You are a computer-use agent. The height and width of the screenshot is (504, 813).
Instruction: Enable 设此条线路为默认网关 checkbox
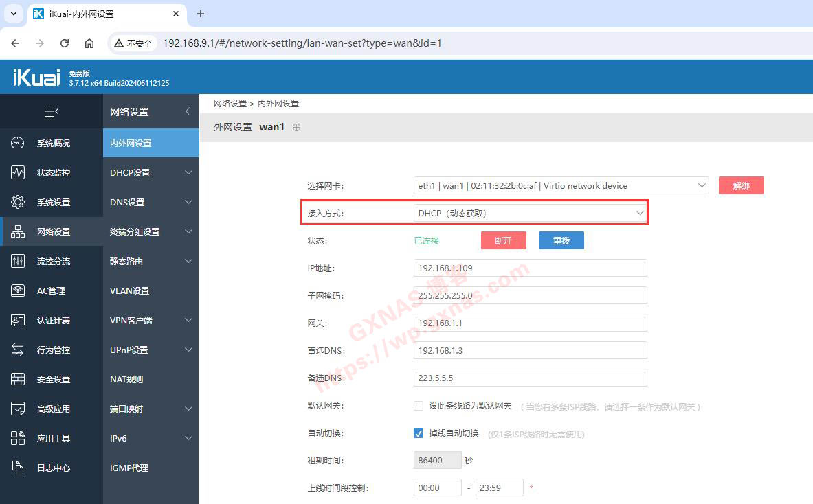[419, 406]
